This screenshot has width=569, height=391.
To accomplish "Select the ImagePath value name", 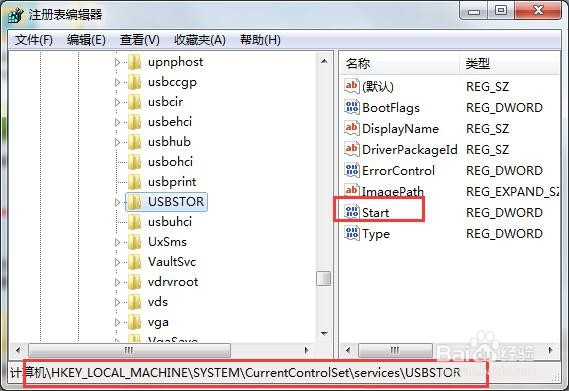I will 393,191.
